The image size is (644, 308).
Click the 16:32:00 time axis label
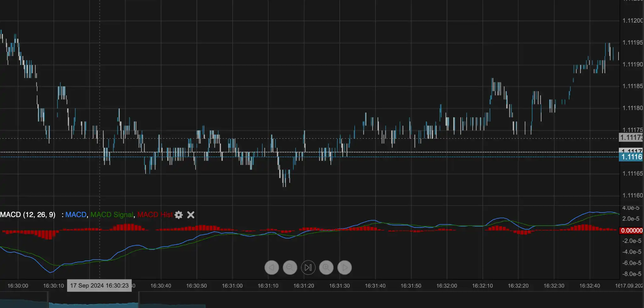[x=447, y=286]
